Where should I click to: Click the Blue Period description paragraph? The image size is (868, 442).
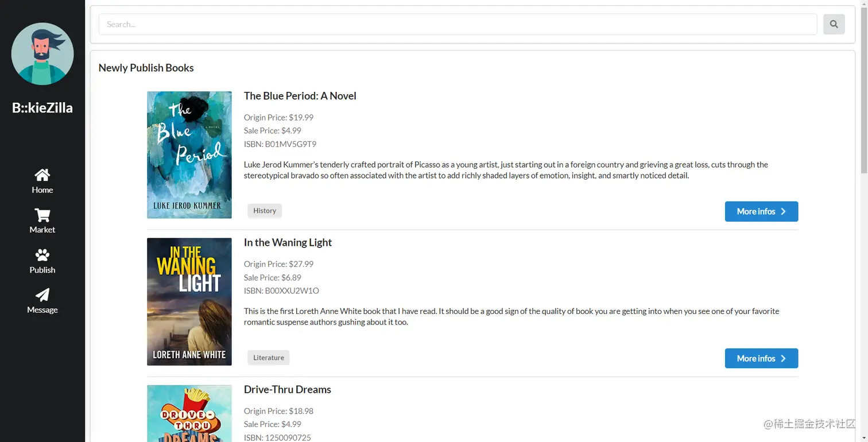click(x=506, y=170)
